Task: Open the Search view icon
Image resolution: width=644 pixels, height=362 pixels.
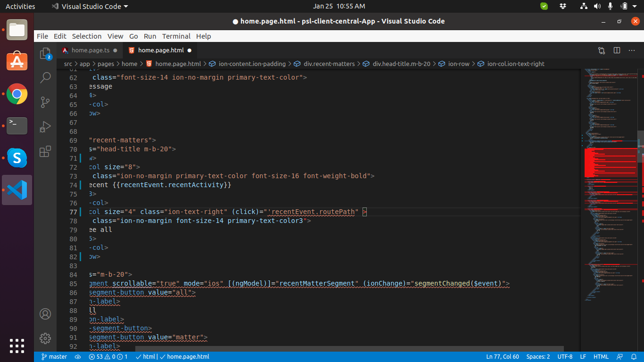Action: (x=45, y=78)
